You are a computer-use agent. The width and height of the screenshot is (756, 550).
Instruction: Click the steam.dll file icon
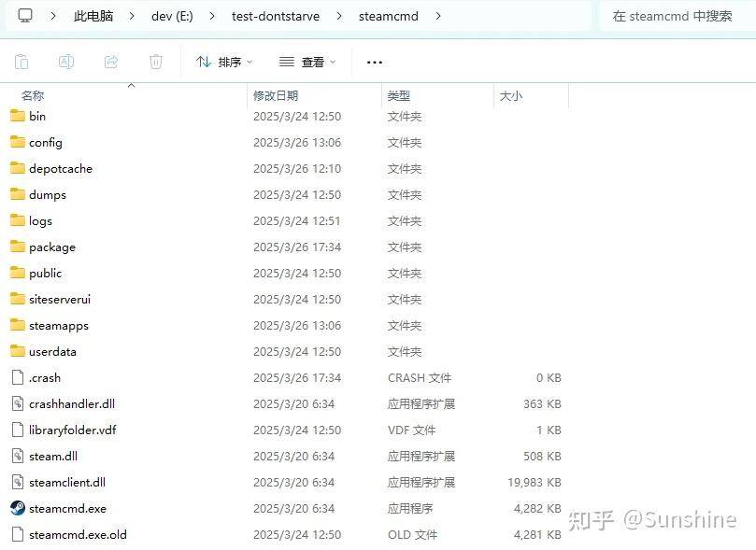pos(18,456)
